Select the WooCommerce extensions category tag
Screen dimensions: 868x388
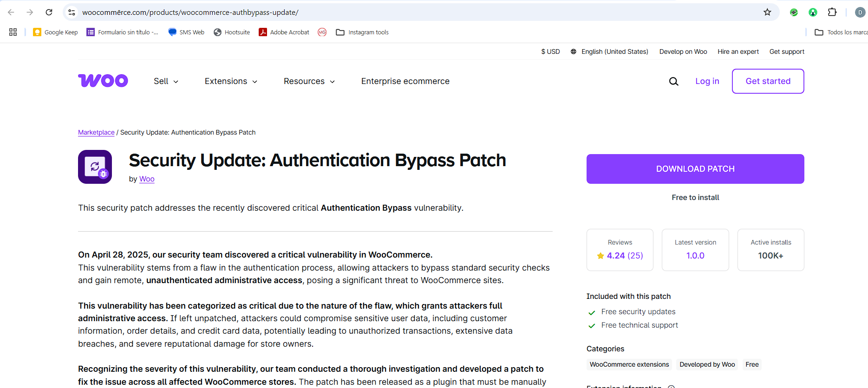coord(629,364)
